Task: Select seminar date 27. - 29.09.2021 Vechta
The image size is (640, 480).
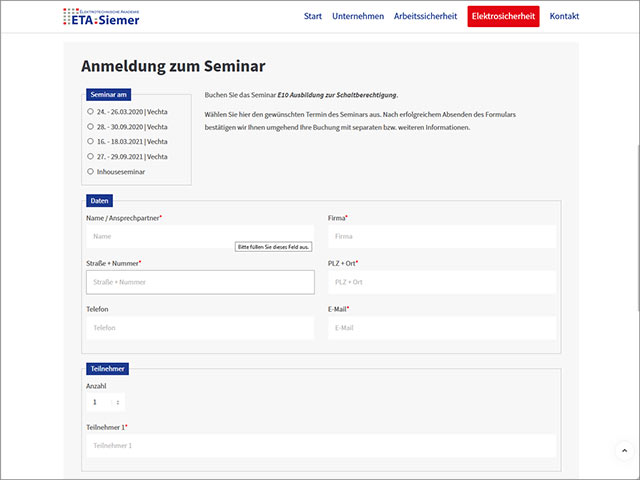Action: tap(91, 156)
